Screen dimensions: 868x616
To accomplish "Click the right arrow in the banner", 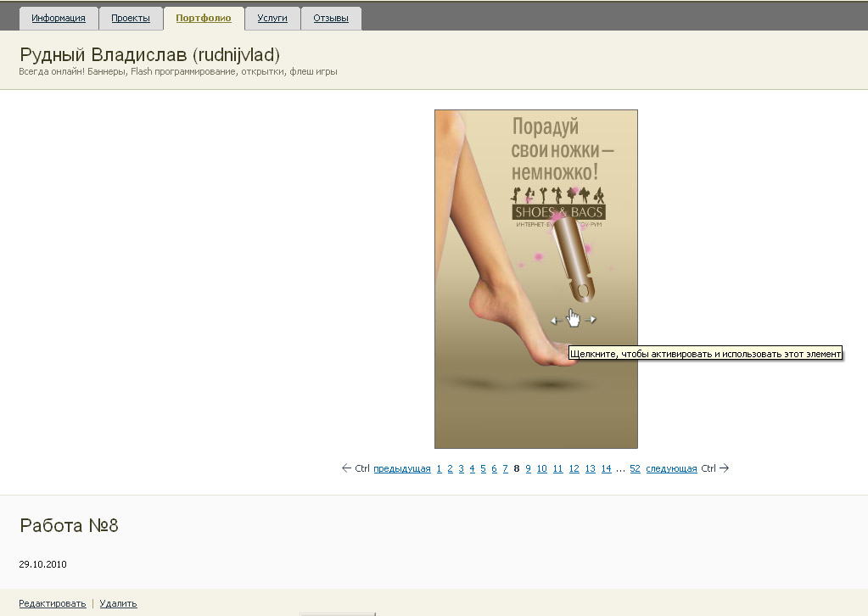I will click(x=591, y=319).
